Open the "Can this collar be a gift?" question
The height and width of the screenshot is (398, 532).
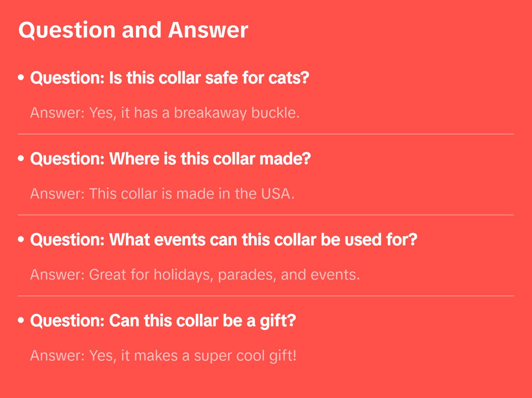[163, 321]
